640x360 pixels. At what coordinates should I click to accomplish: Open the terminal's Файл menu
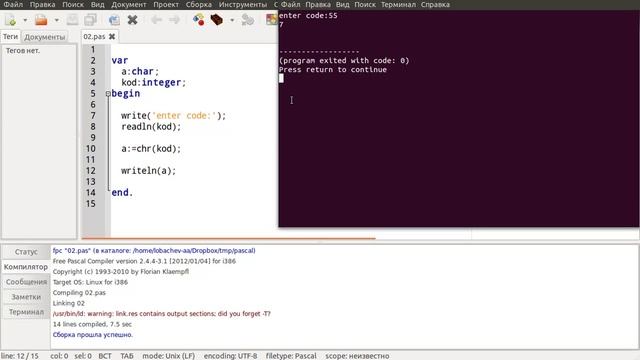pos(291,4)
